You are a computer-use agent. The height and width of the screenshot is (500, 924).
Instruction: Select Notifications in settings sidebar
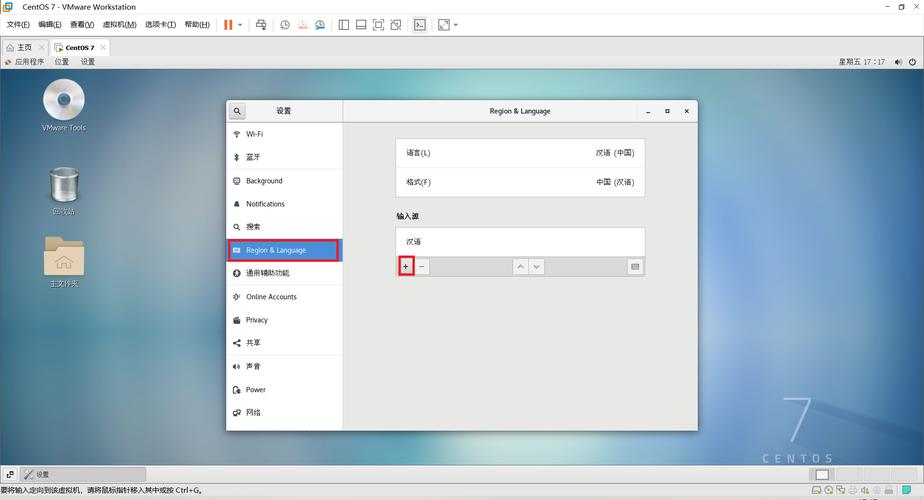tap(284, 204)
